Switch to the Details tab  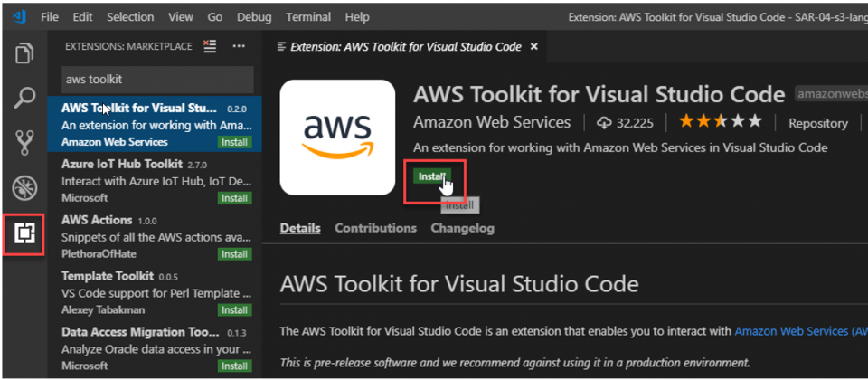coord(300,228)
